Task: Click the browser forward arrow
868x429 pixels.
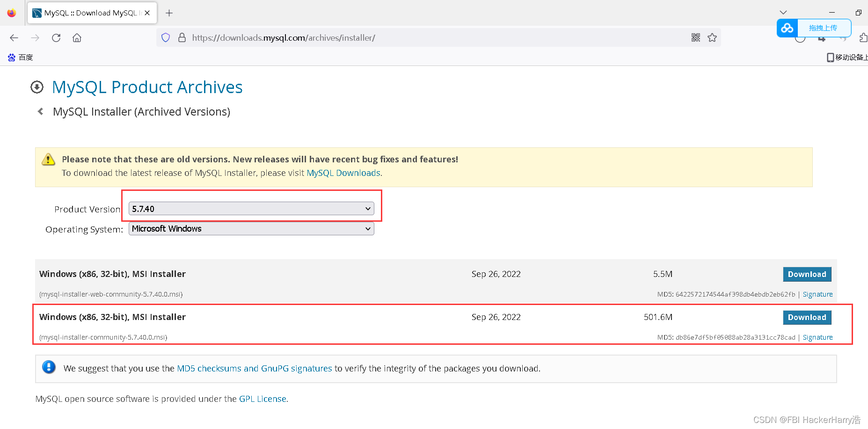Action: [x=35, y=38]
